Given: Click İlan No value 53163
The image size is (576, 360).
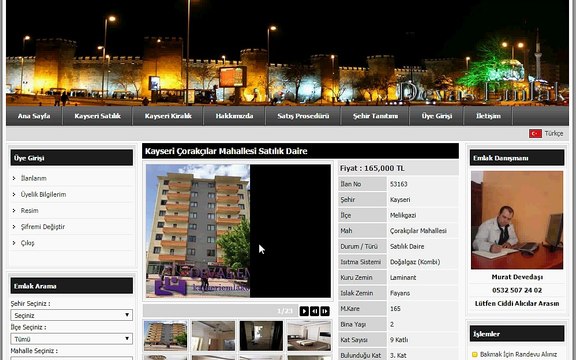Looking at the screenshot, I should coord(399,184).
